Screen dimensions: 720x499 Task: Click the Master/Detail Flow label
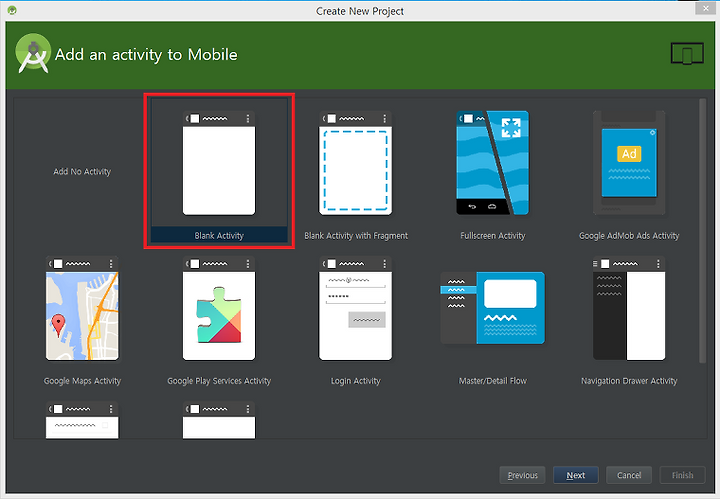tap(493, 381)
